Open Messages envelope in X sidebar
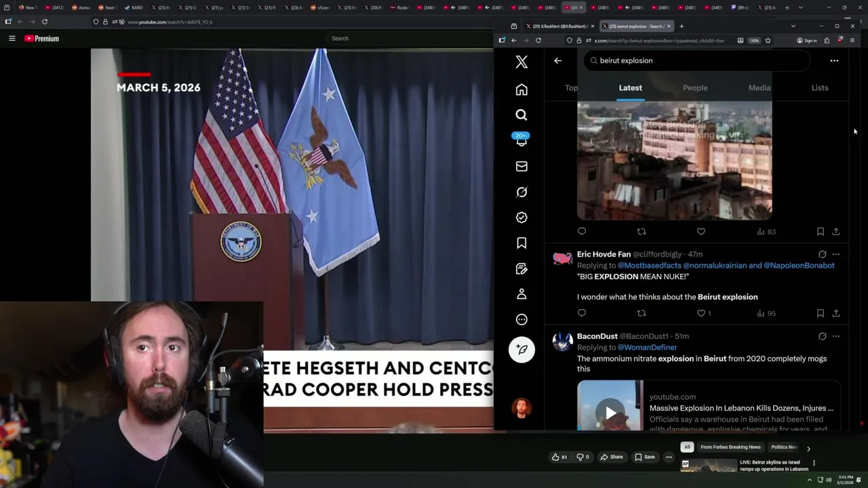The height and width of the screenshot is (488, 868). [x=521, y=167]
